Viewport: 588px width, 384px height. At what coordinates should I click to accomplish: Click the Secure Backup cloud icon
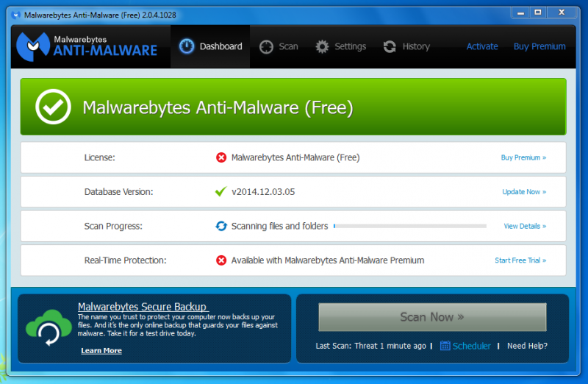click(x=49, y=327)
